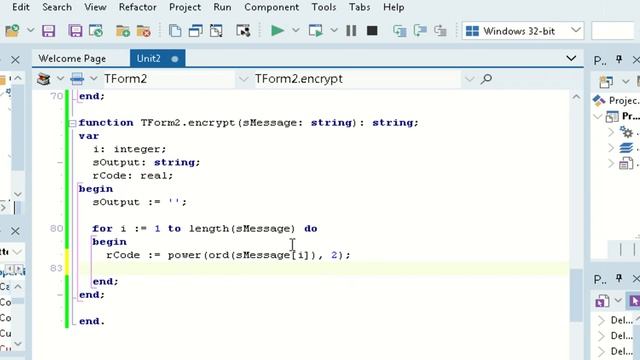Stop the program with square icon
The width and height of the screenshot is (640, 360).
(x=372, y=31)
